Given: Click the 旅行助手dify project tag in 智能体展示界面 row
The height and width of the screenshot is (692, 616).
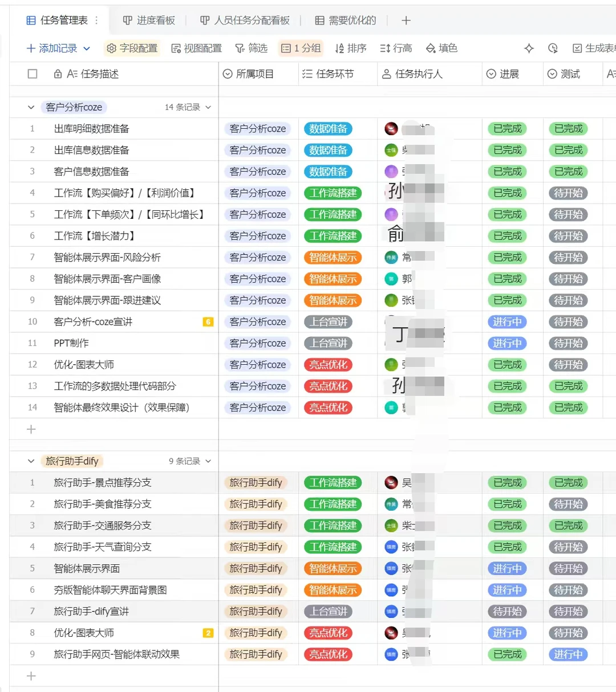Looking at the screenshot, I should (256, 569).
